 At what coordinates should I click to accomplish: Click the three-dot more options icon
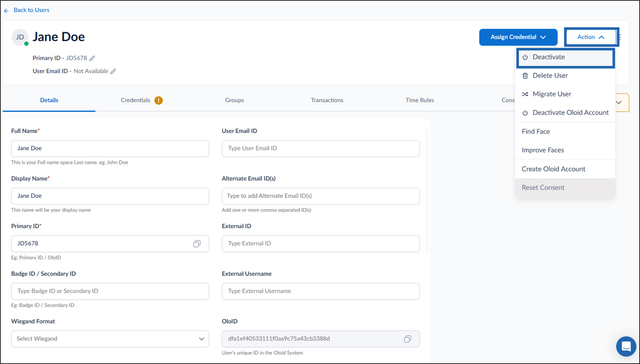coord(620,37)
